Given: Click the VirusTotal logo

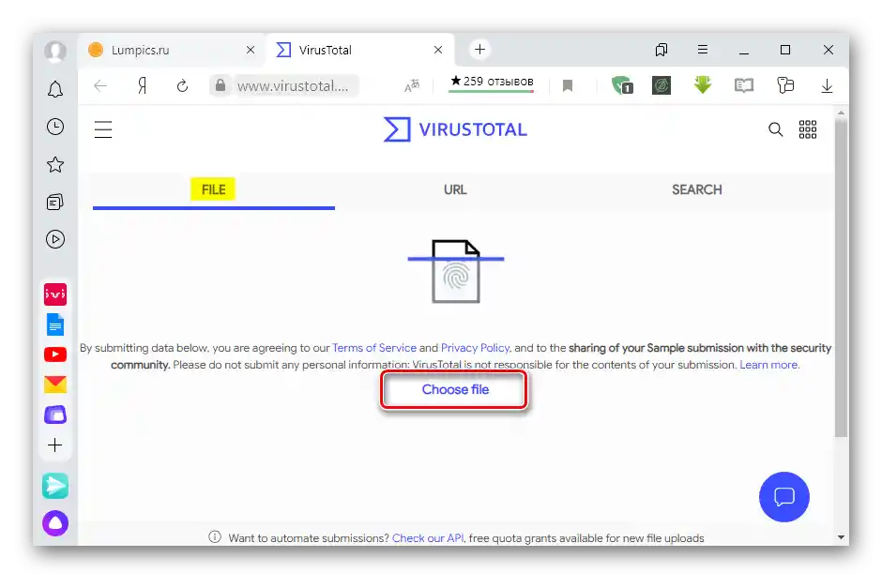Looking at the screenshot, I should 455,129.
